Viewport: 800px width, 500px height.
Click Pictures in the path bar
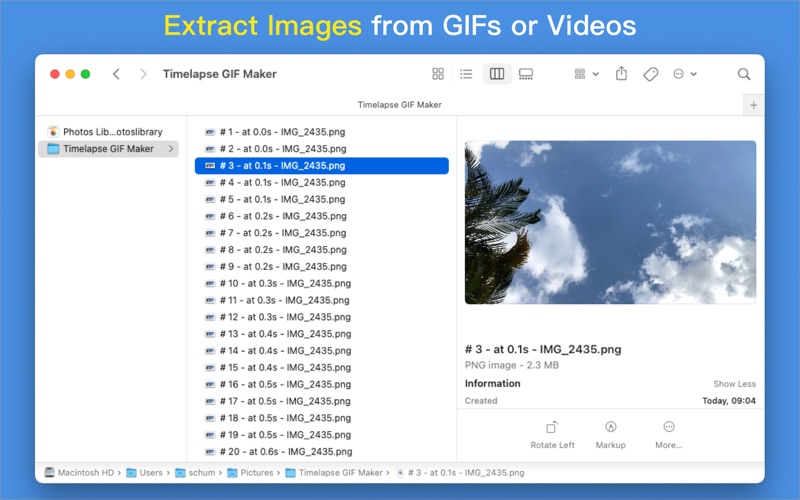click(250, 472)
